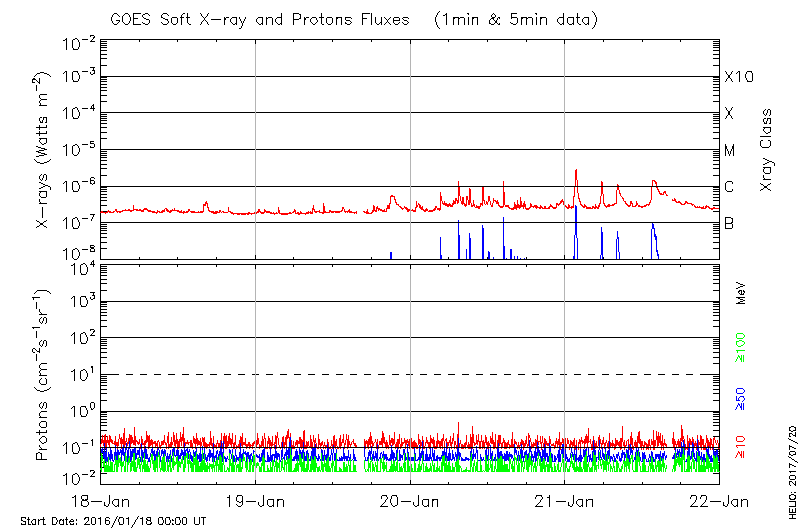
Task: Select the 19-Jan date tick label
Action: coord(256,500)
